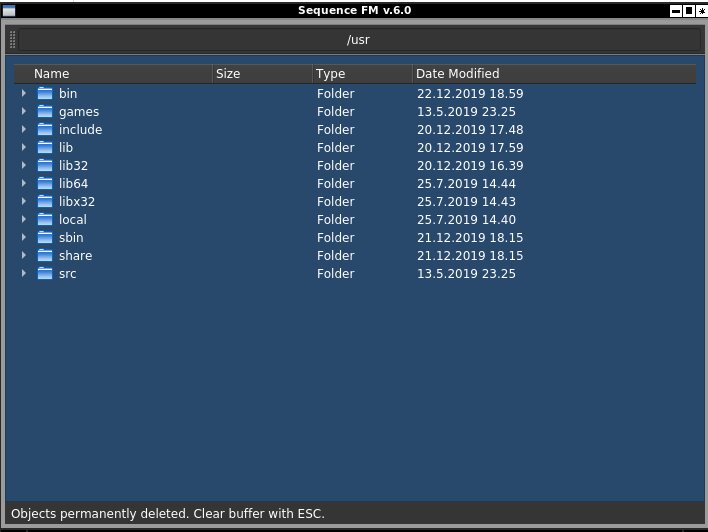Viewport: 708px width, 532px height.
Task: Click date '25.7.2019 14.40' of local
Action: 466,219
